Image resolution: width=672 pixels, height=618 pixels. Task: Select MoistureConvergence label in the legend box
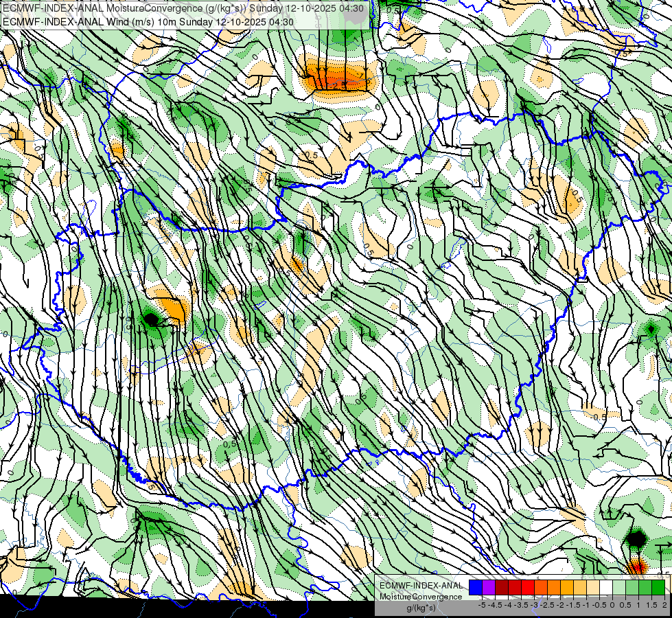(421, 597)
